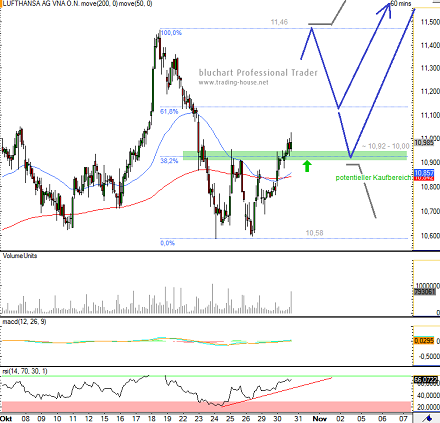Click the rsi(14, 70, 30, 1) panel label
440x423 pixels.
point(25,371)
